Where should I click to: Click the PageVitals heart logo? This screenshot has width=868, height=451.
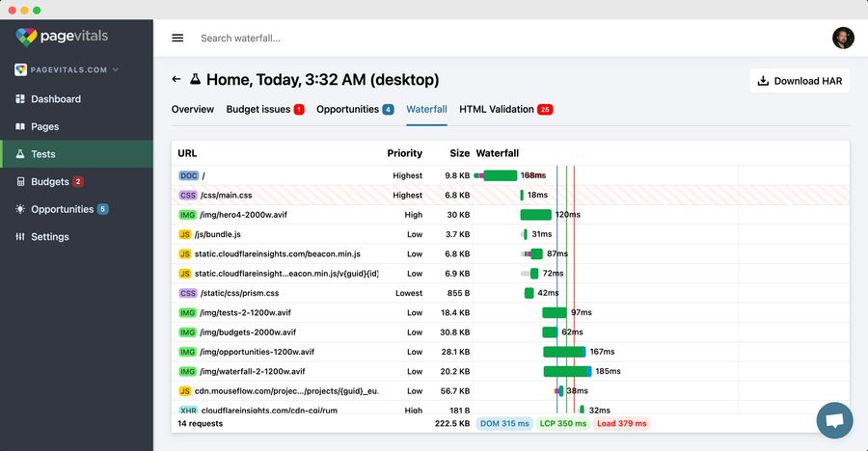pyautogui.click(x=26, y=37)
